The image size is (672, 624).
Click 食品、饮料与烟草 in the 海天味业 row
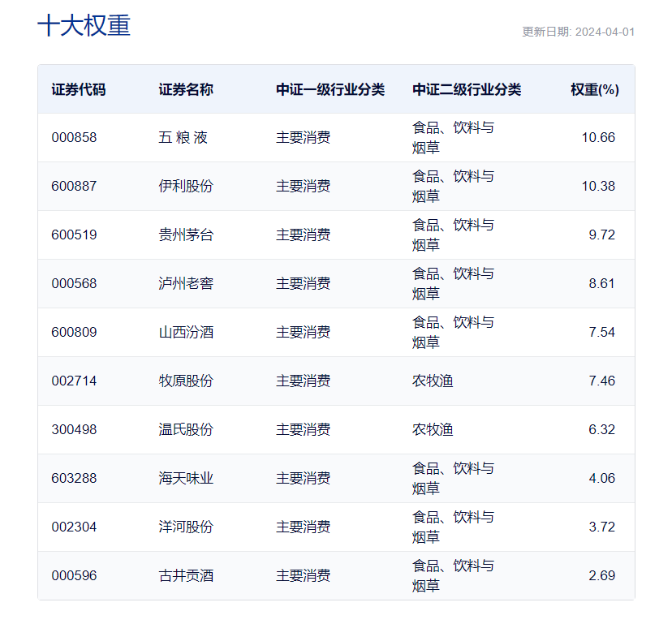click(x=454, y=478)
